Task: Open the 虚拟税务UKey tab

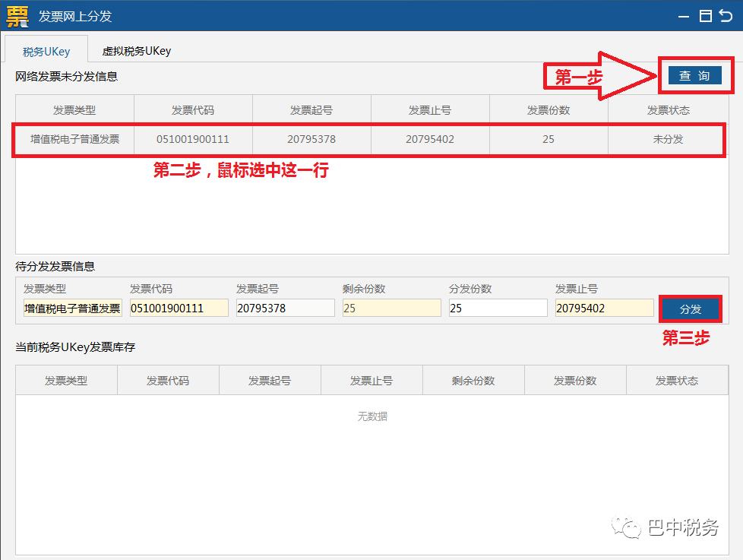Action: click(x=137, y=51)
